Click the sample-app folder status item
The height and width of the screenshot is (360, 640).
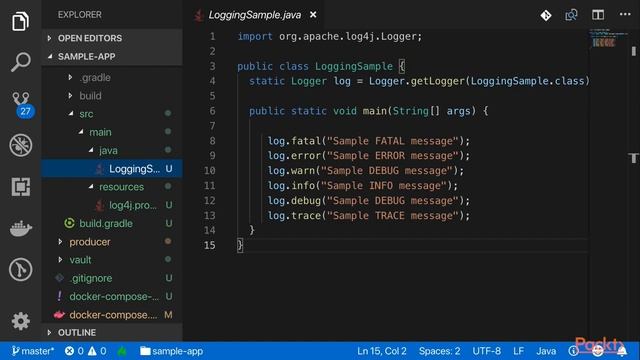[x=171, y=351]
